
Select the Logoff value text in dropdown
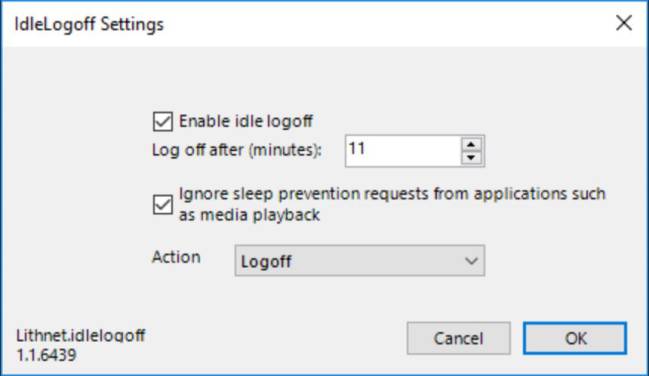pos(266,262)
